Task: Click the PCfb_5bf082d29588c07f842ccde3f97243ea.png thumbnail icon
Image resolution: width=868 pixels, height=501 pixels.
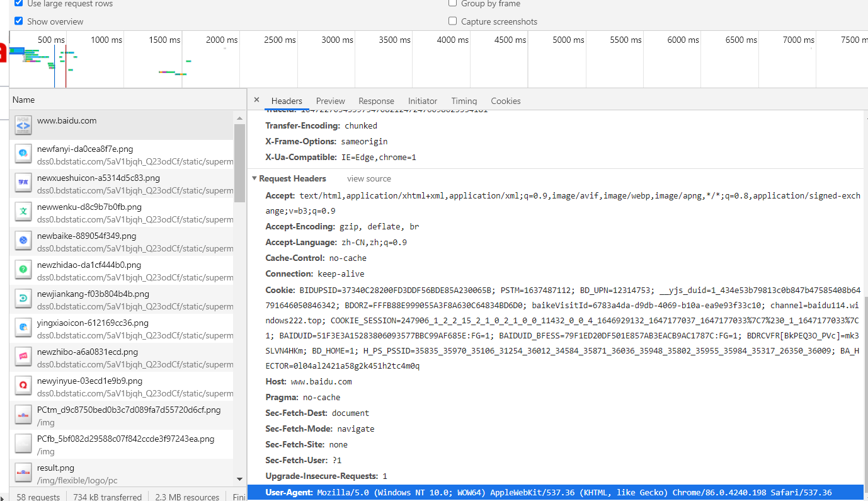Action: [x=23, y=444]
